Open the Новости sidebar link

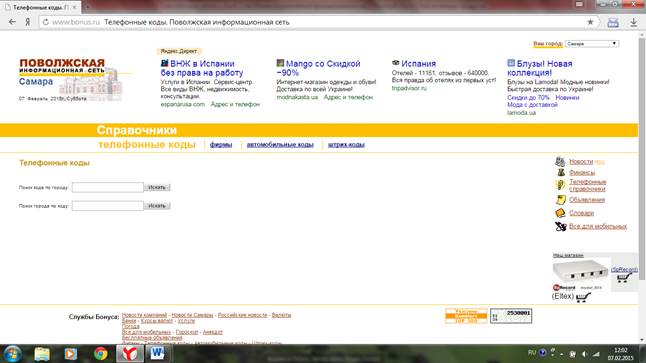[x=581, y=162]
